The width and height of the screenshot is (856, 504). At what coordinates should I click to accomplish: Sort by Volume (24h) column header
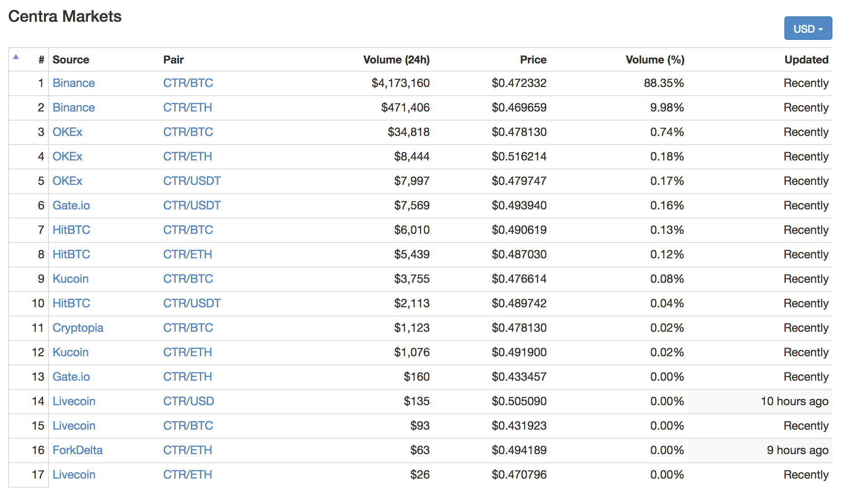pyautogui.click(x=396, y=59)
